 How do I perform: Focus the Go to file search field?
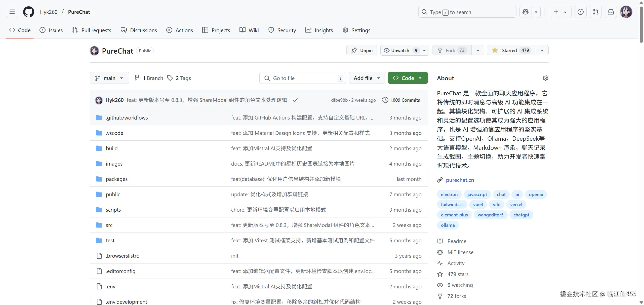pyautogui.click(x=302, y=78)
